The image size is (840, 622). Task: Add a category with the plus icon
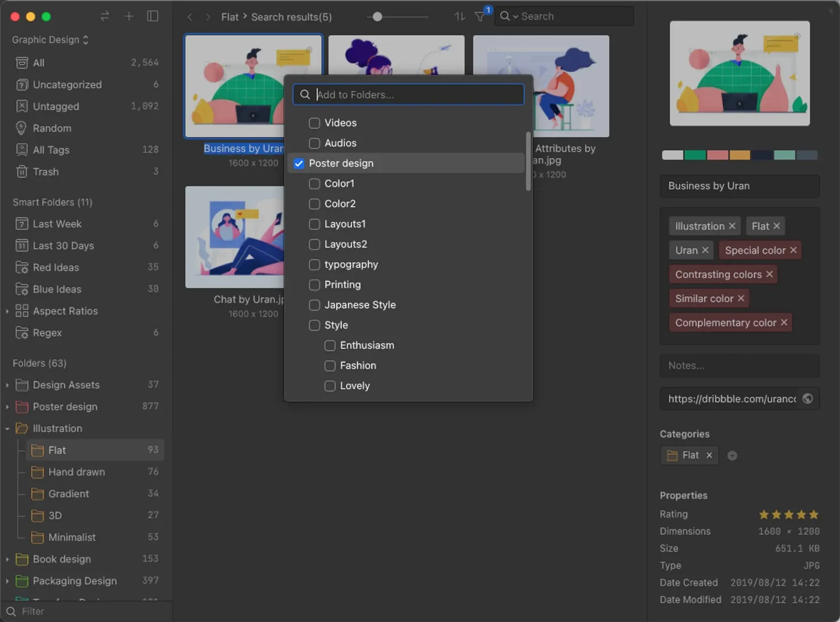pos(732,456)
